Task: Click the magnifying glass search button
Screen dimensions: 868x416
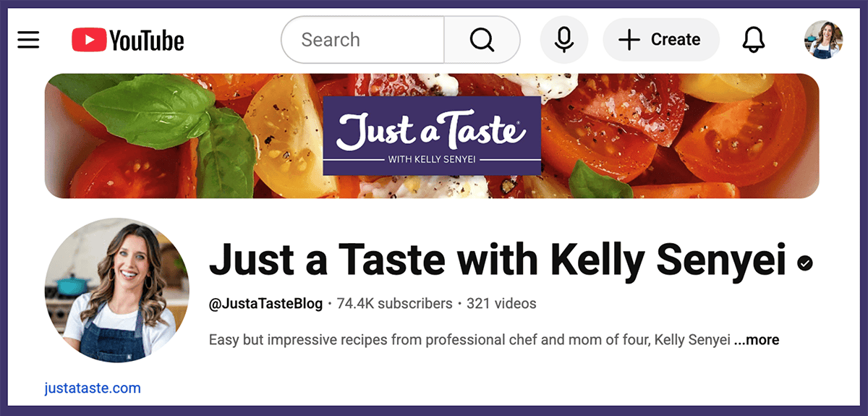Action: pos(482,40)
